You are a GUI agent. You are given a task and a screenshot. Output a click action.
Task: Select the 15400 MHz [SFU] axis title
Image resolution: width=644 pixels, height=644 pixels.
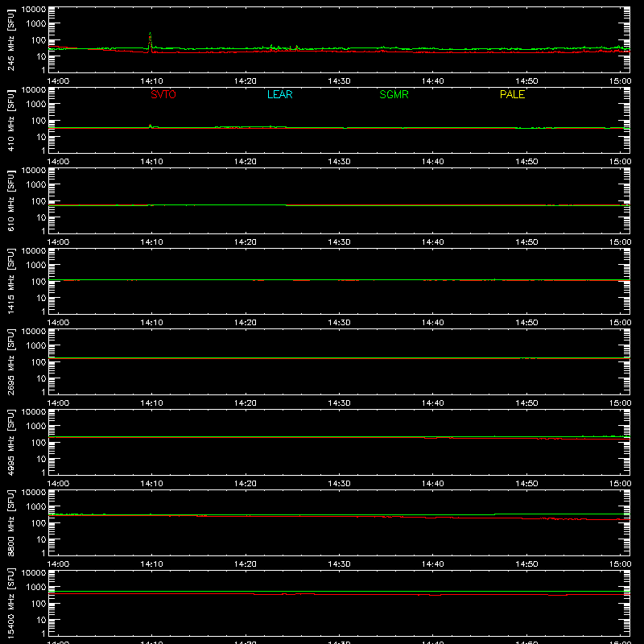[10, 603]
